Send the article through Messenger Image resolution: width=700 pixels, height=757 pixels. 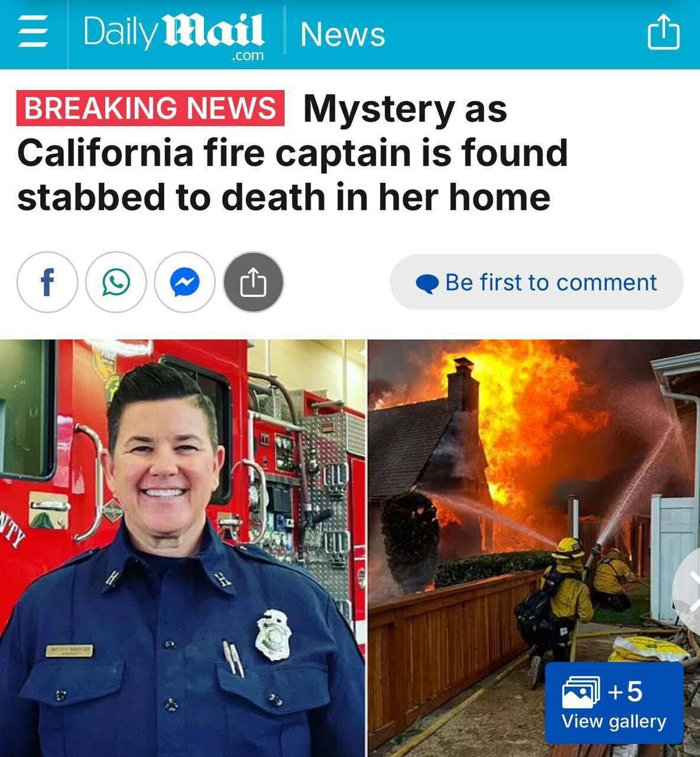184,283
